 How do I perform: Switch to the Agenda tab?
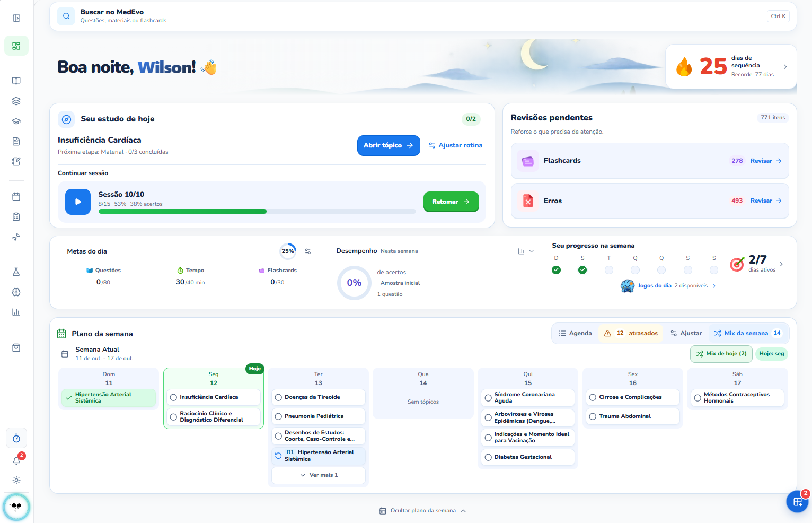click(x=576, y=334)
